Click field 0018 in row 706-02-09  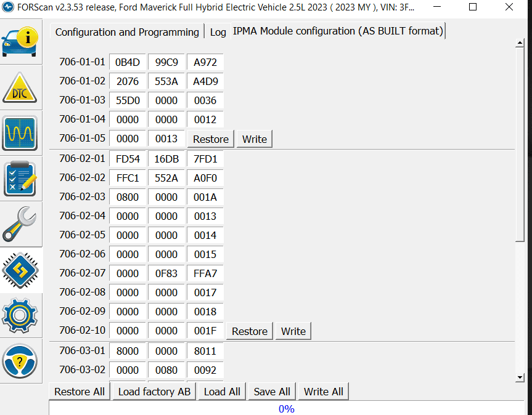tap(205, 312)
